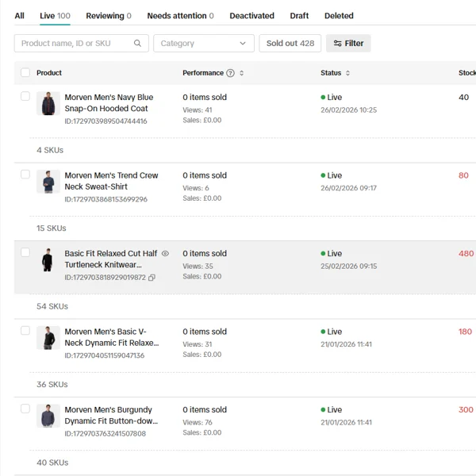Click stock value 180
The image size is (476, 476).
[465, 332]
